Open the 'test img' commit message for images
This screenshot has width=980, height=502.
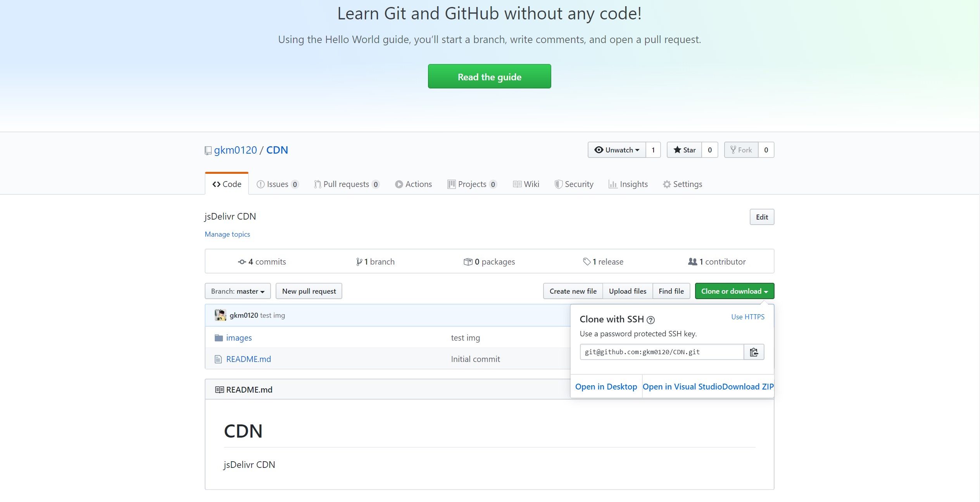click(465, 338)
